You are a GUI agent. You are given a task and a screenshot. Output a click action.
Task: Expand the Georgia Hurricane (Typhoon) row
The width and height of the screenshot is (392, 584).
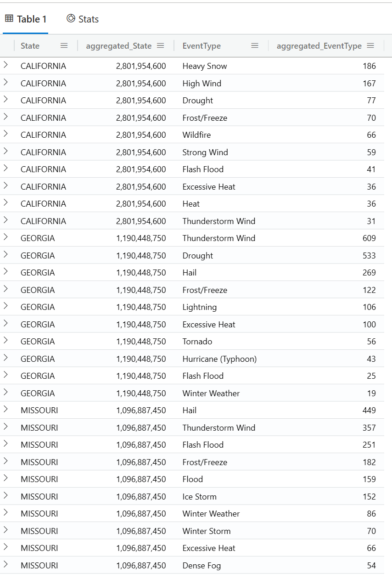click(x=6, y=358)
